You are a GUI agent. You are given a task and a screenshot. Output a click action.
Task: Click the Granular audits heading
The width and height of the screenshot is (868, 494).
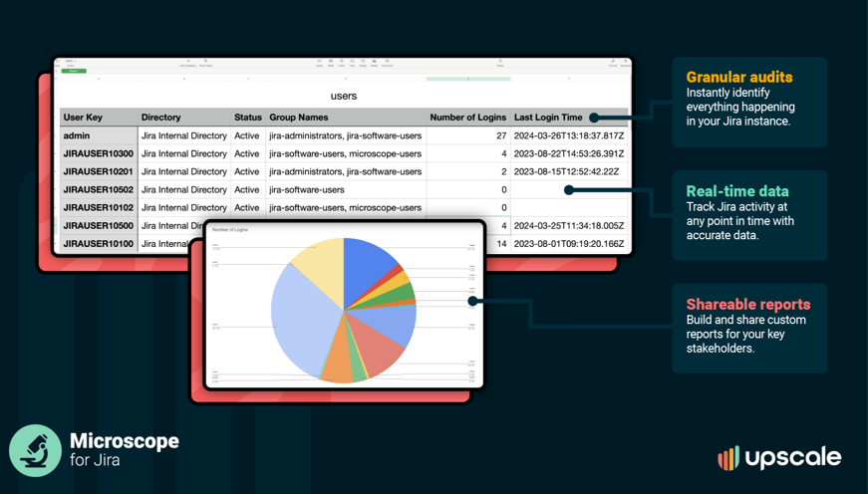739,77
